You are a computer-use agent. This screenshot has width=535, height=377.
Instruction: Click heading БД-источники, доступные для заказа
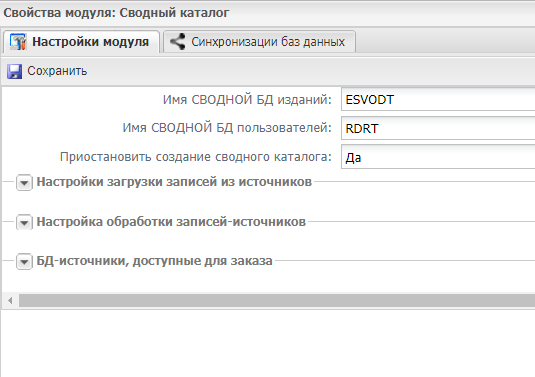[x=154, y=261]
